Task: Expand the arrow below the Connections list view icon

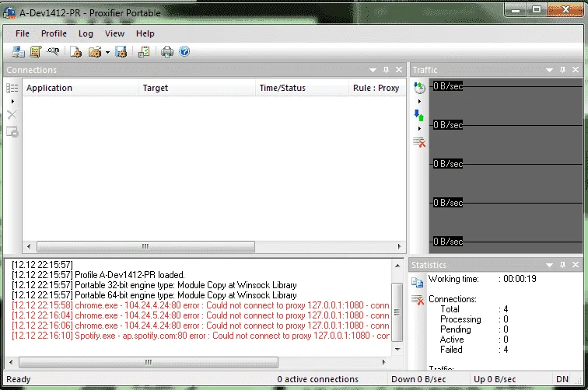Action: (x=12, y=101)
